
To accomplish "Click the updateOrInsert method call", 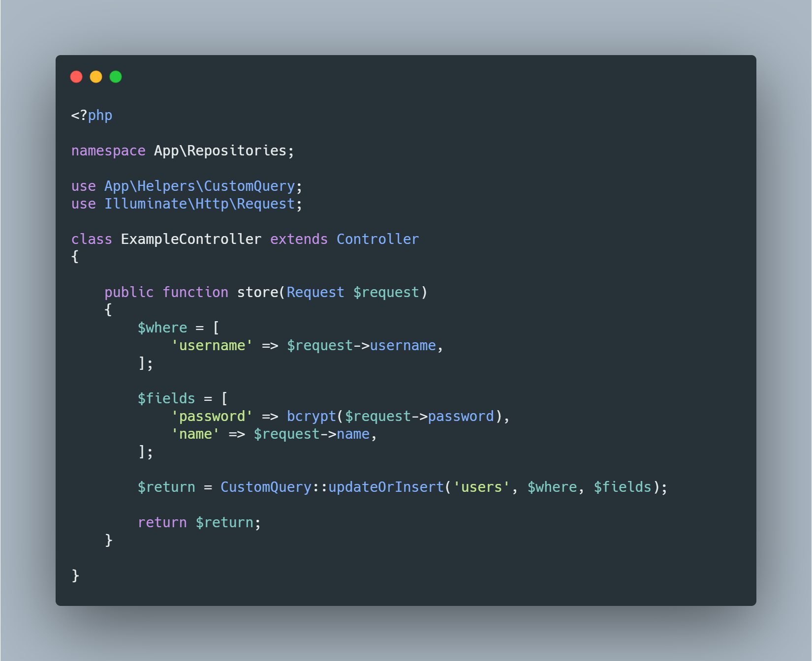I will coord(386,487).
